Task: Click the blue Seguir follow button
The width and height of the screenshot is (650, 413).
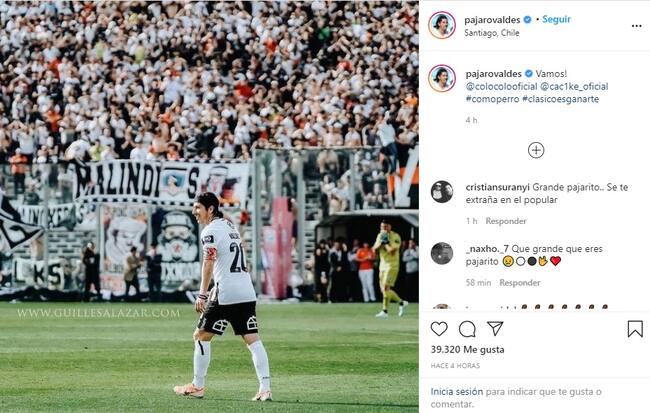Action: [556, 19]
